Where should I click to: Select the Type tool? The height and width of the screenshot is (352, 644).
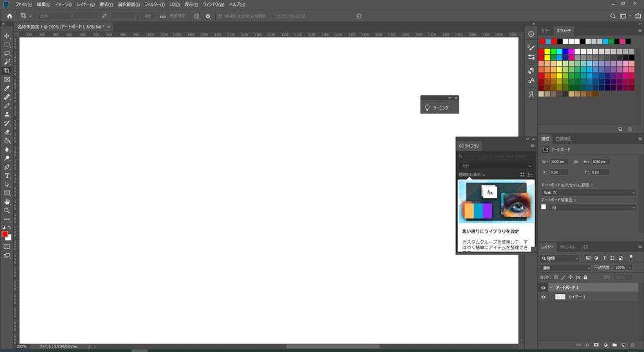(x=7, y=175)
